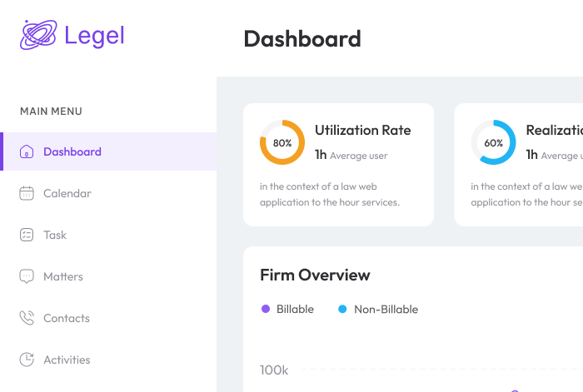Open the Dashboard menu item

tap(72, 151)
